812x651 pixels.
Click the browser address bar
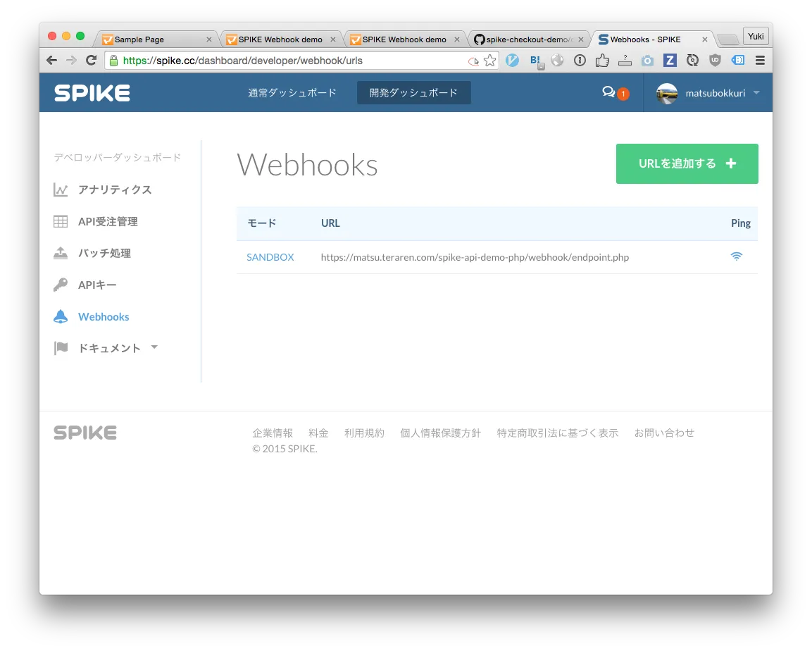coord(282,61)
